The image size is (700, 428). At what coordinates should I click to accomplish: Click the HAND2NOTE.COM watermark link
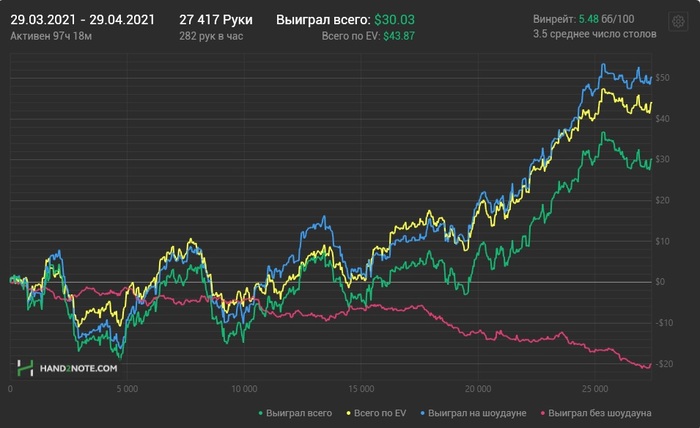[79, 369]
